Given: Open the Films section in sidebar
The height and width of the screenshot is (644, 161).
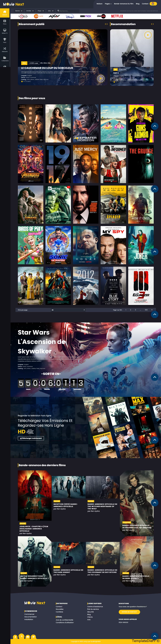Looking at the screenshot, I should click(x=5, y=22).
